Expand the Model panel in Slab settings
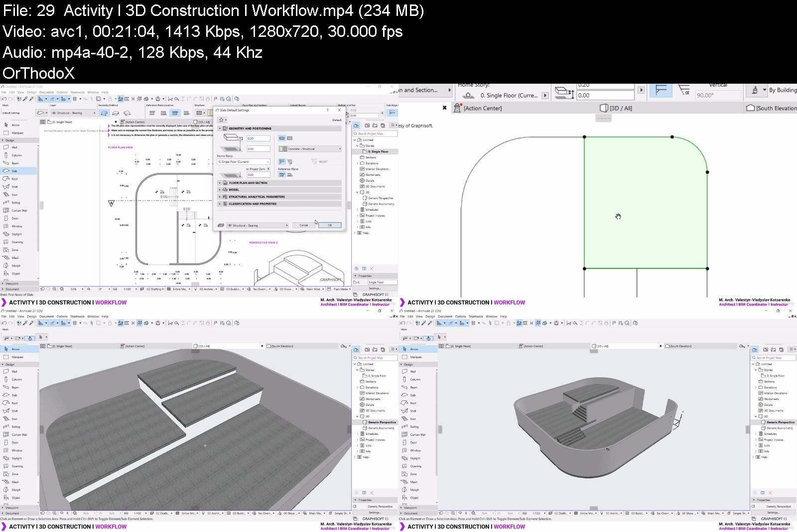Viewport: 797px width, 532px height. pos(280,190)
